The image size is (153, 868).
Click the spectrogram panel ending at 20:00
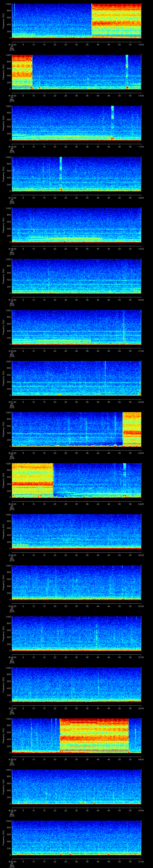[x=76, y=276]
